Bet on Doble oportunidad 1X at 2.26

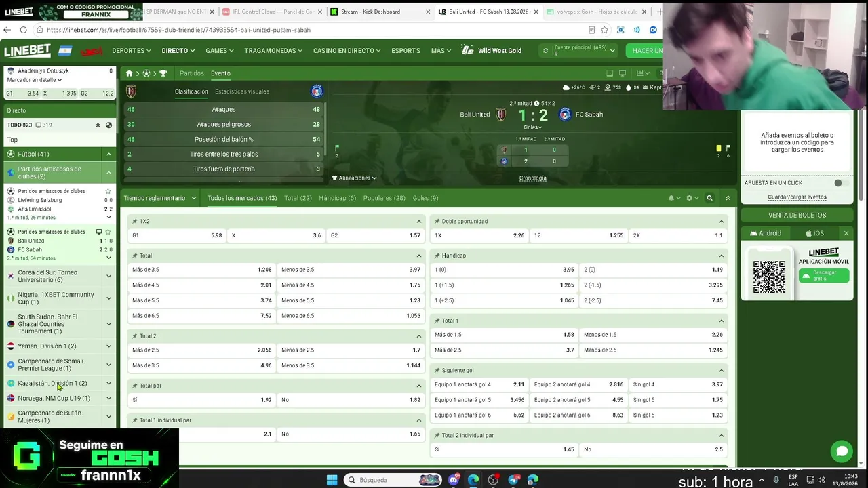(x=479, y=235)
